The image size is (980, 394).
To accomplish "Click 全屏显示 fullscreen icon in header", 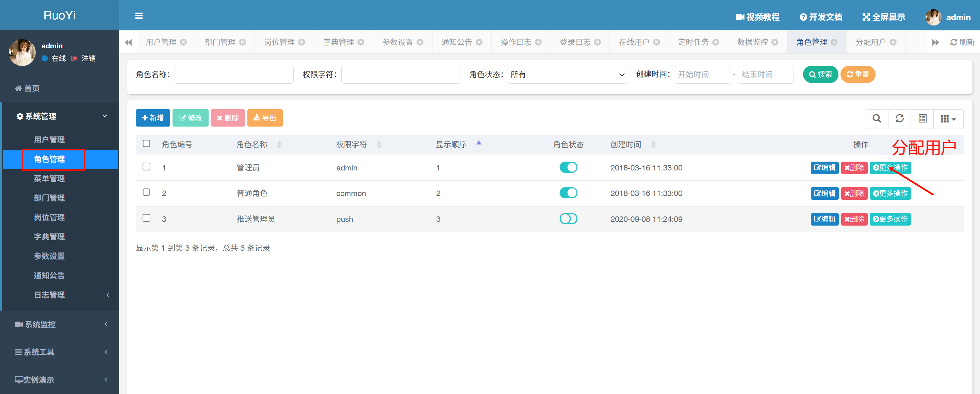I will [866, 17].
